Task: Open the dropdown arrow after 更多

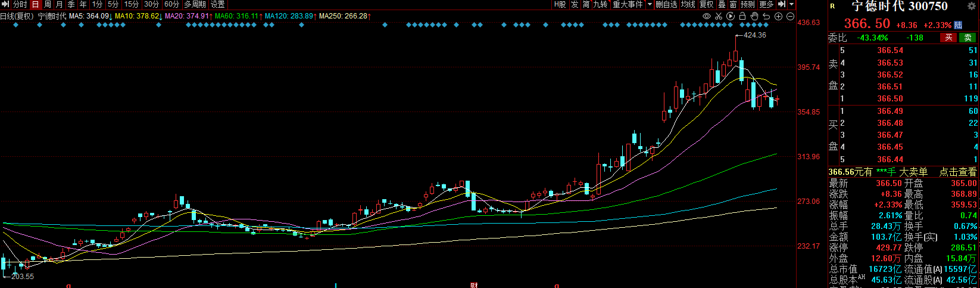Action: (791, 4)
